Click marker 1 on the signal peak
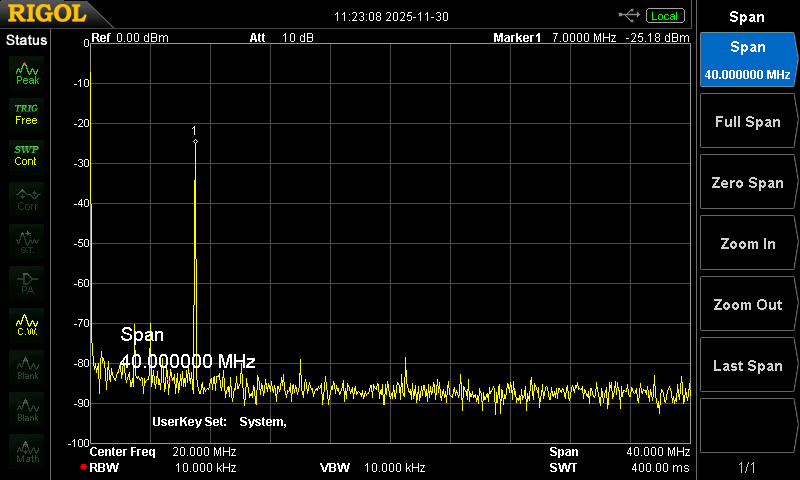 point(195,141)
